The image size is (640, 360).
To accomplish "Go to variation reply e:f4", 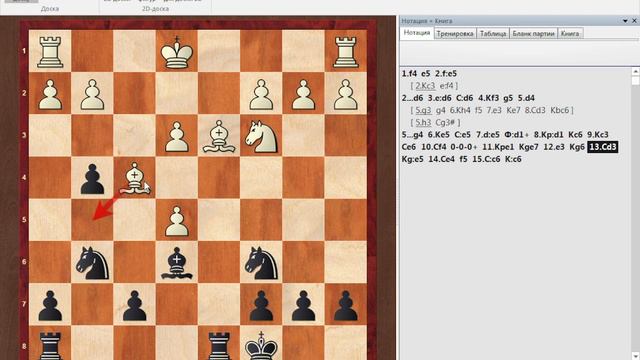I will coord(447,86).
